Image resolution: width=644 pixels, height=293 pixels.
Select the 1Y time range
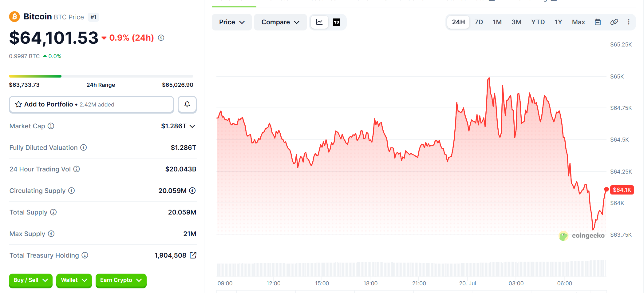pos(558,22)
